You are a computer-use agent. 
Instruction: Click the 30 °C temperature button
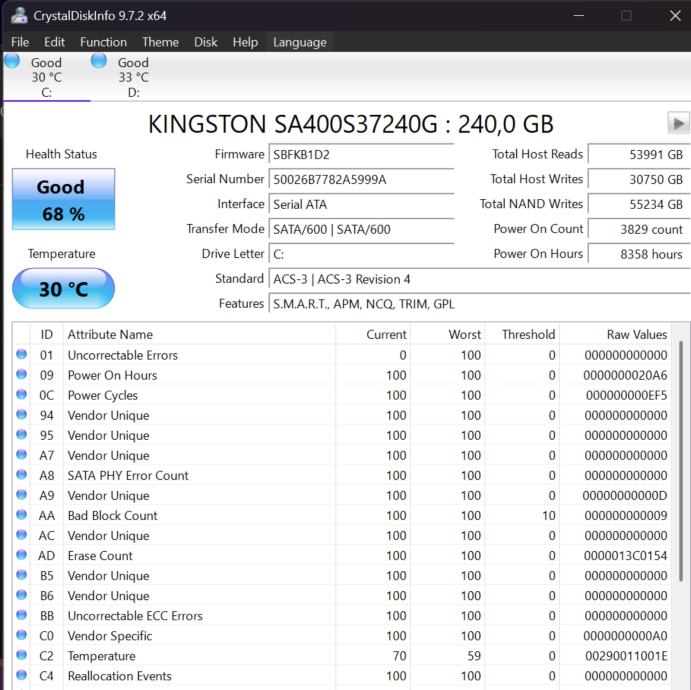click(x=63, y=289)
